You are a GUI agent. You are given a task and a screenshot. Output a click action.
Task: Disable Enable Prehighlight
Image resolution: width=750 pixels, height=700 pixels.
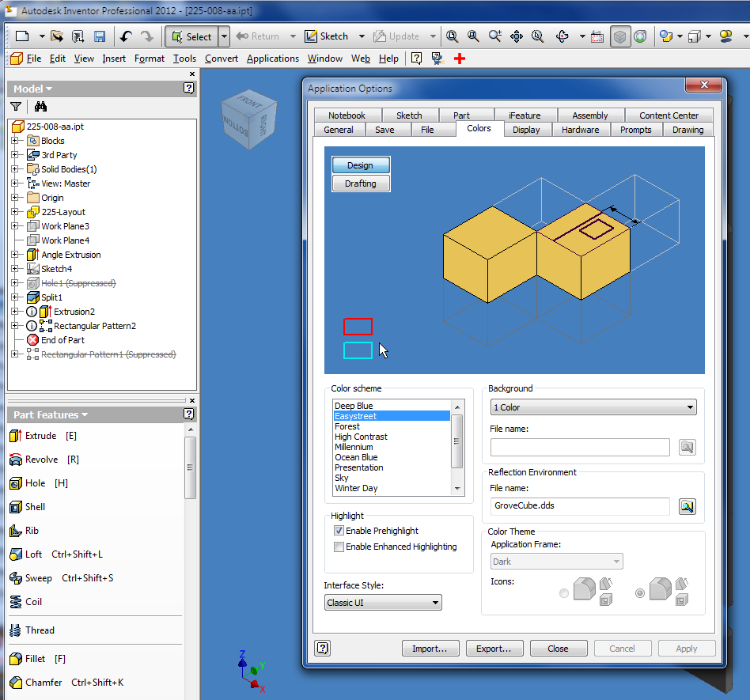[x=339, y=530]
